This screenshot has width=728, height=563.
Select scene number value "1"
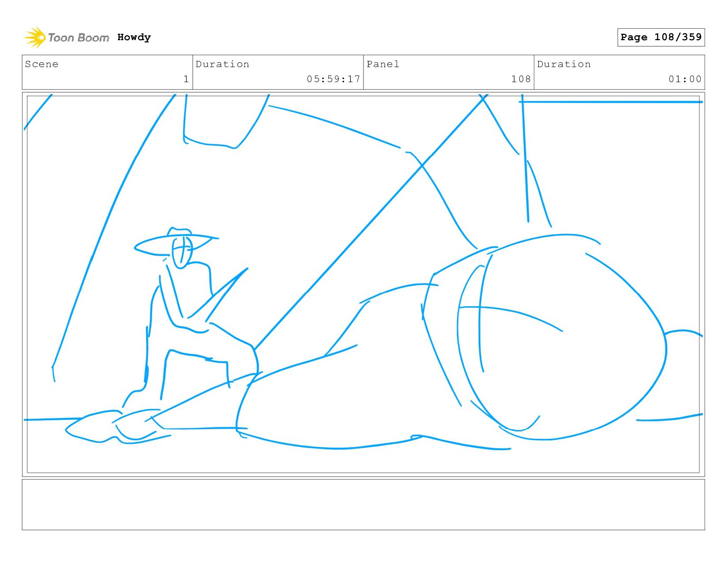pyautogui.click(x=186, y=79)
